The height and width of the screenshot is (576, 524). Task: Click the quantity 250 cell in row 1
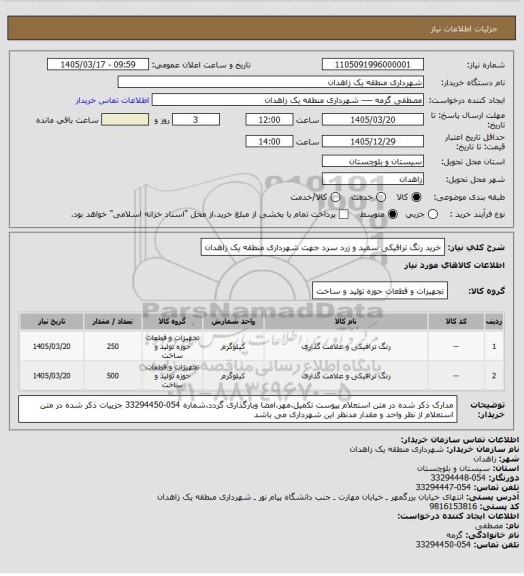112,346
